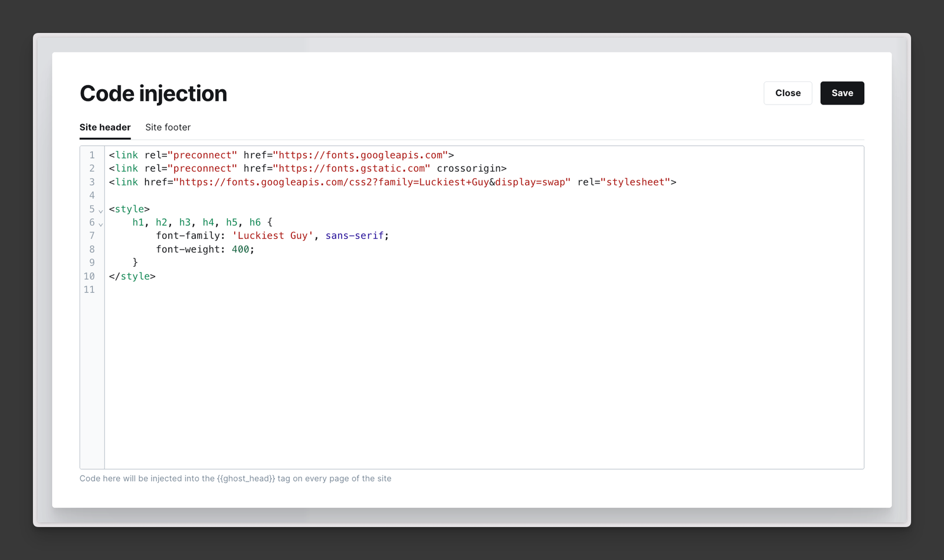Select the Site header tab
The image size is (944, 560).
coord(105,127)
